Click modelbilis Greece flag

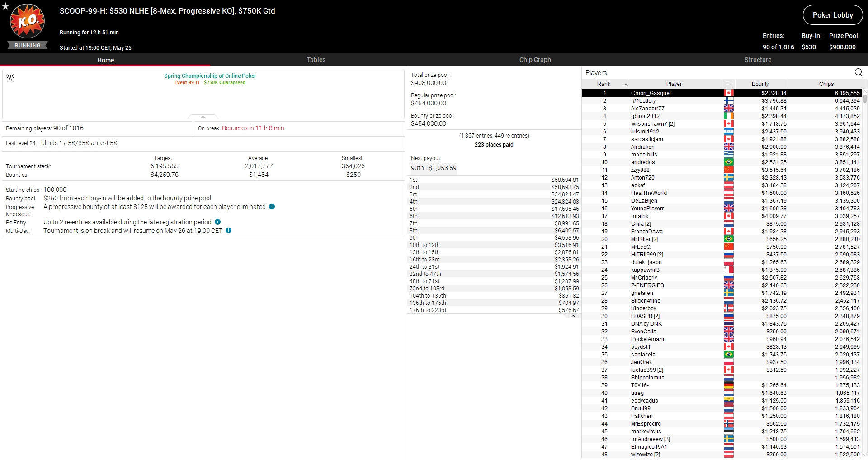728,155
